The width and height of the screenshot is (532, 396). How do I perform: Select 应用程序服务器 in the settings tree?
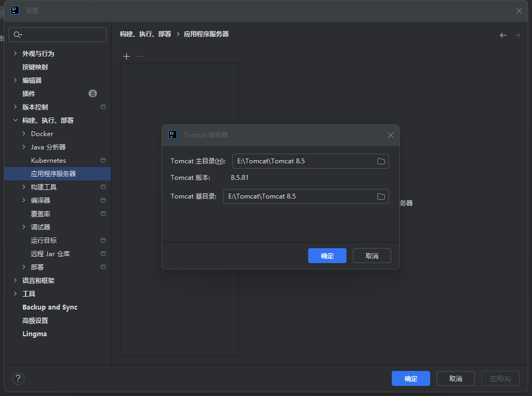click(x=53, y=173)
